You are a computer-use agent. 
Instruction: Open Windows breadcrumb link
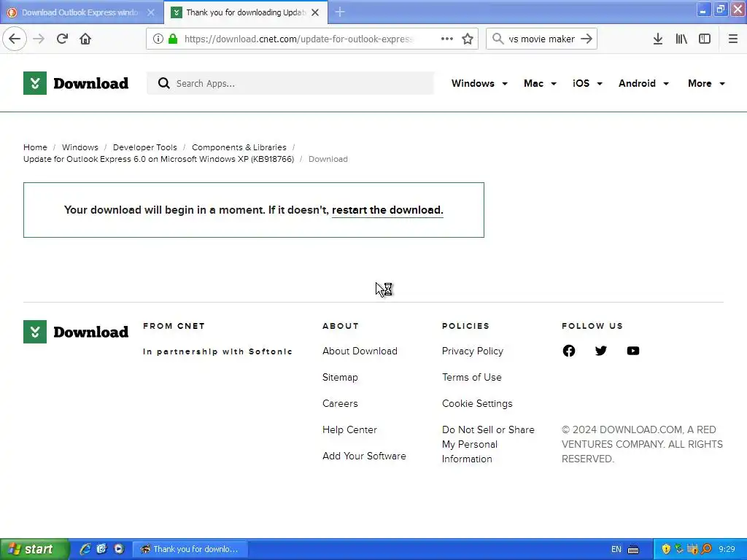click(80, 147)
